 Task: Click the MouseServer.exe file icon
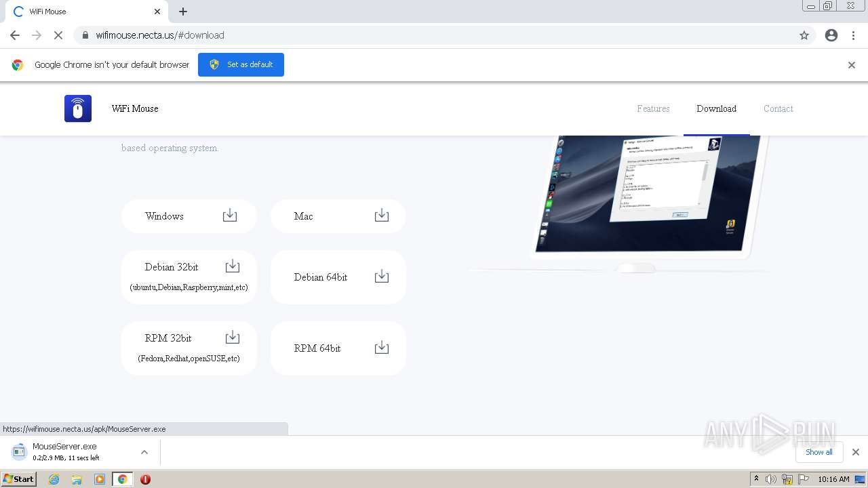pyautogui.click(x=19, y=451)
